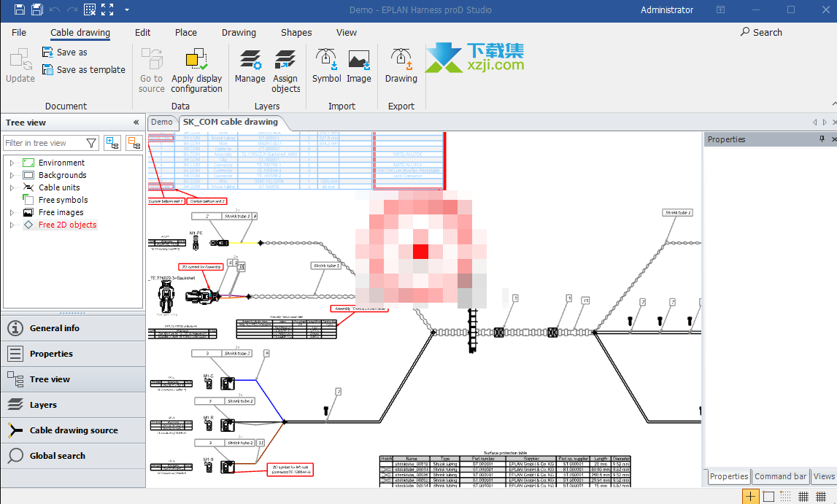
Task: Open the Shapes ribbon tab
Action: (x=296, y=33)
